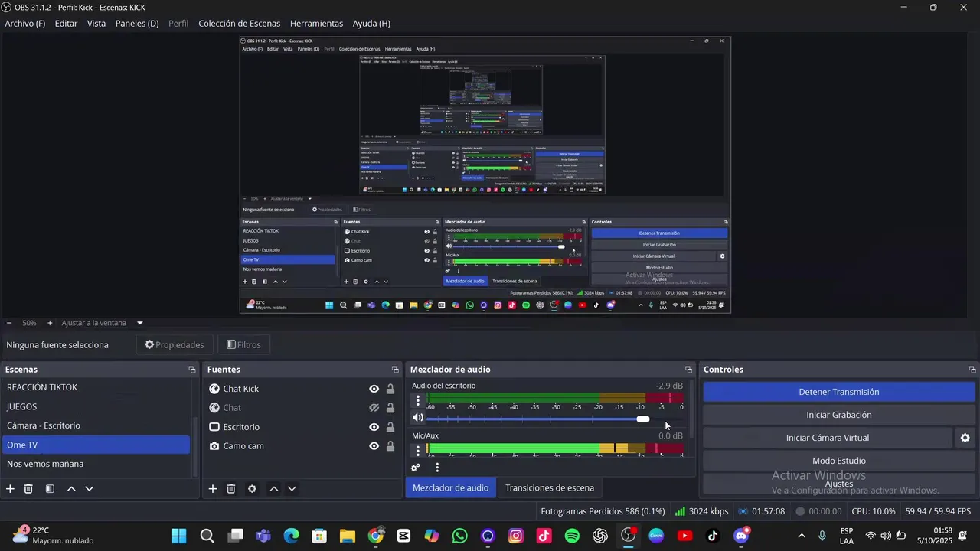Select Camo cam source row
Viewport: 980px width, 551px height.
point(302,446)
